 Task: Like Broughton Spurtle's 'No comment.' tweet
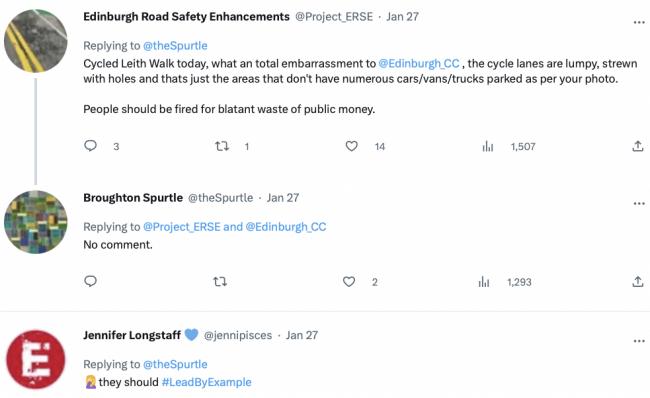click(x=349, y=282)
